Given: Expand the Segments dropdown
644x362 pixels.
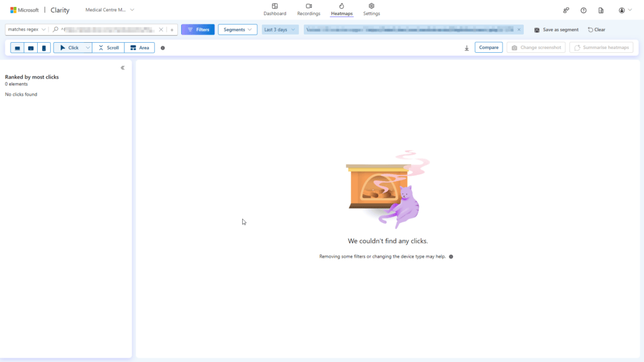Looking at the screenshot, I should [x=237, y=29].
